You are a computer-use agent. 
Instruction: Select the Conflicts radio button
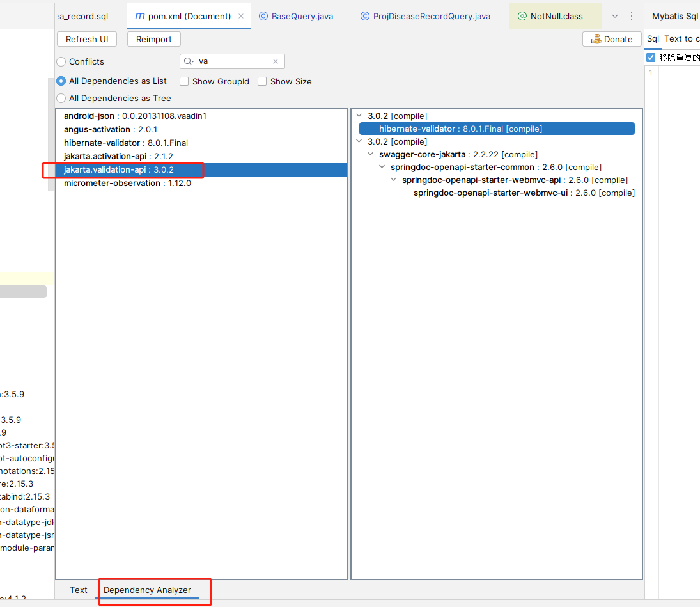(x=61, y=62)
